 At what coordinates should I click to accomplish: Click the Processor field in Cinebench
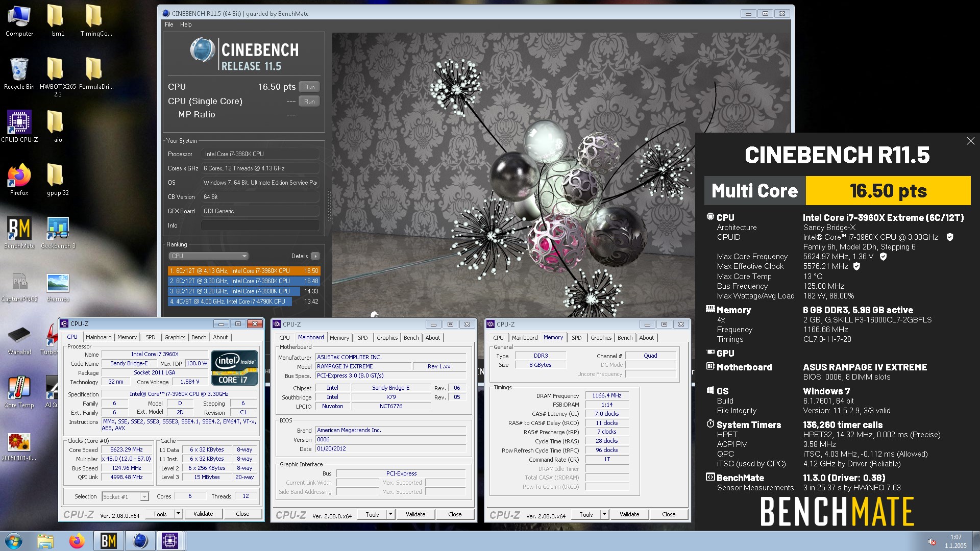tap(260, 154)
